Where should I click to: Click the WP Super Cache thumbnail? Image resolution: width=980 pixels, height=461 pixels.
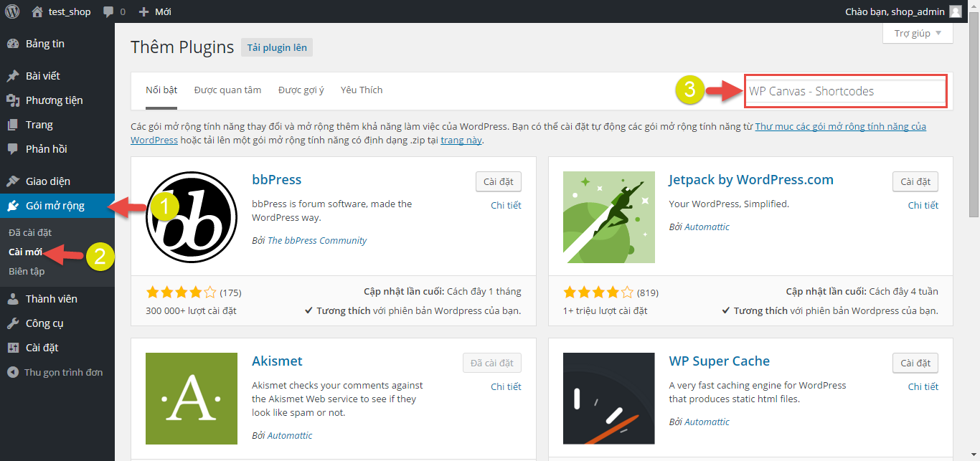pos(609,399)
